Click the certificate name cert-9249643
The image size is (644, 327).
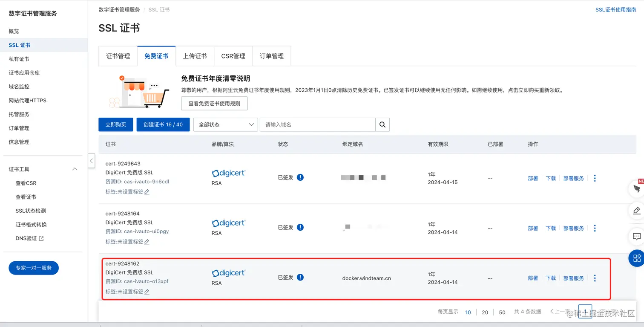pyautogui.click(x=123, y=164)
